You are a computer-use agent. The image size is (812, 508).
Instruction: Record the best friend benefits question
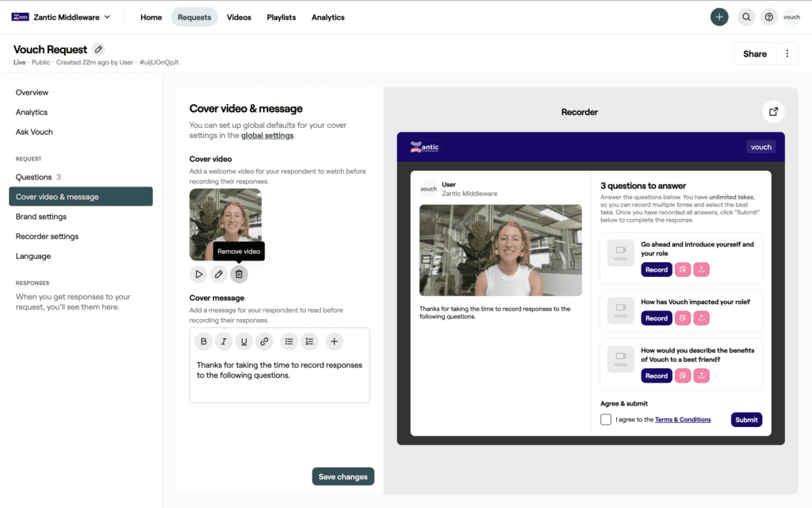pyautogui.click(x=656, y=375)
